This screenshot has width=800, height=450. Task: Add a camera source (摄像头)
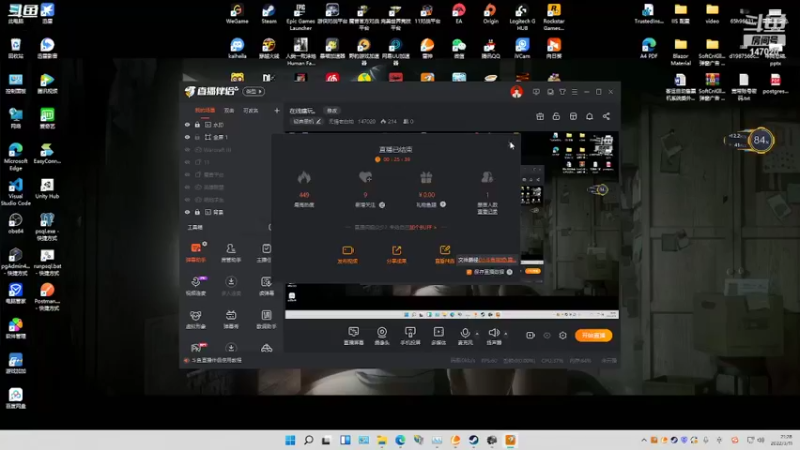click(382, 336)
